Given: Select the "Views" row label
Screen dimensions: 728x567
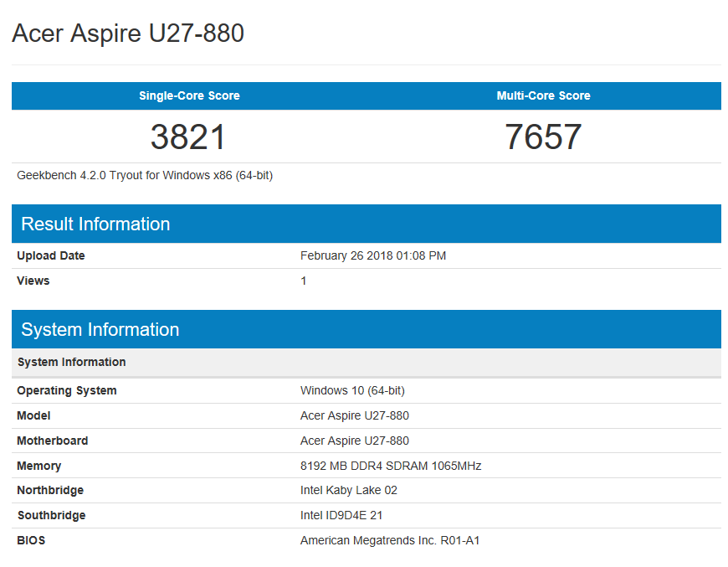Looking at the screenshot, I should tap(33, 281).
